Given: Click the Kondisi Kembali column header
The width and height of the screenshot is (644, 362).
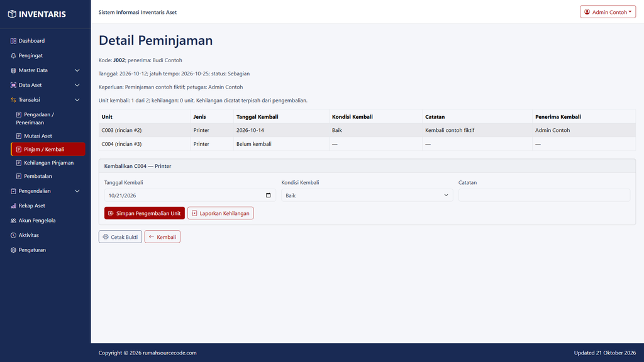Looking at the screenshot, I should pyautogui.click(x=376, y=116).
